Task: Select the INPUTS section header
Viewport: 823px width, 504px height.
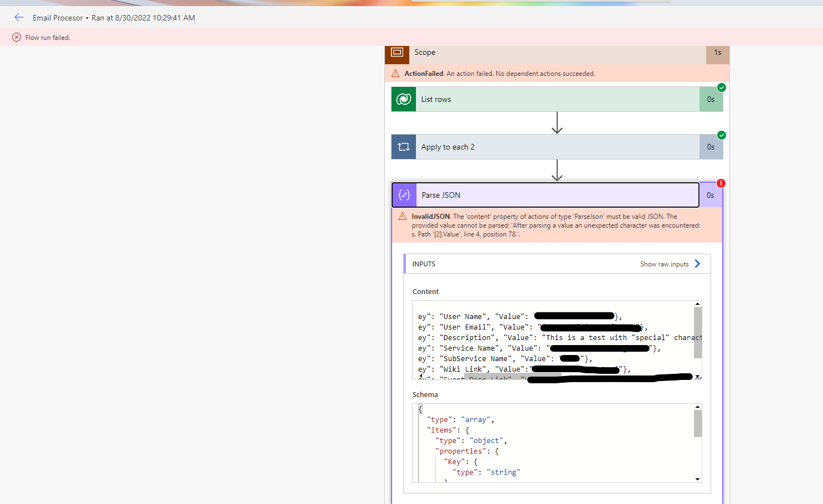Action: [x=424, y=264]
